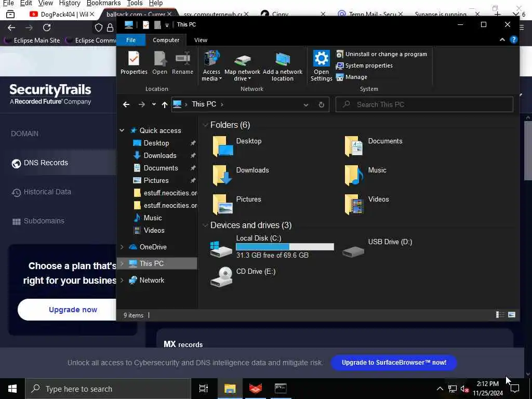Open the browser Bookmarks menu
Screen dimensions: 532x399
[103, 3]
